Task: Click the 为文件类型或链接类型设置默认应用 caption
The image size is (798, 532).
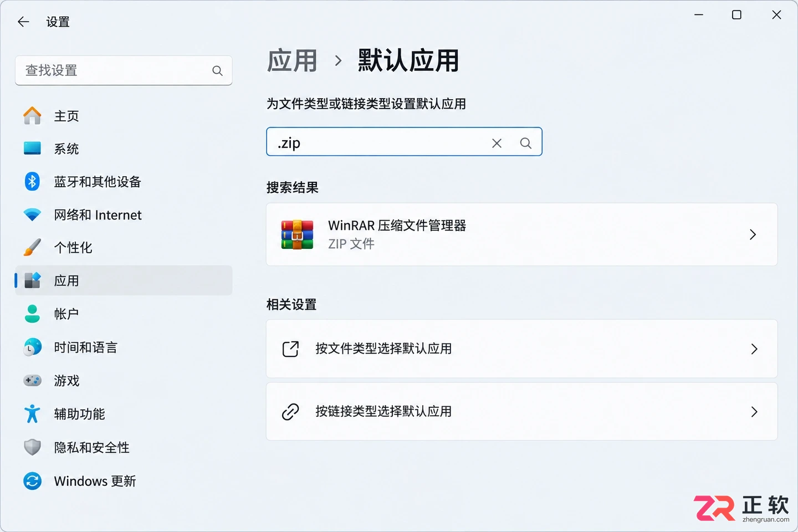Action: click(x=366, y=104)
